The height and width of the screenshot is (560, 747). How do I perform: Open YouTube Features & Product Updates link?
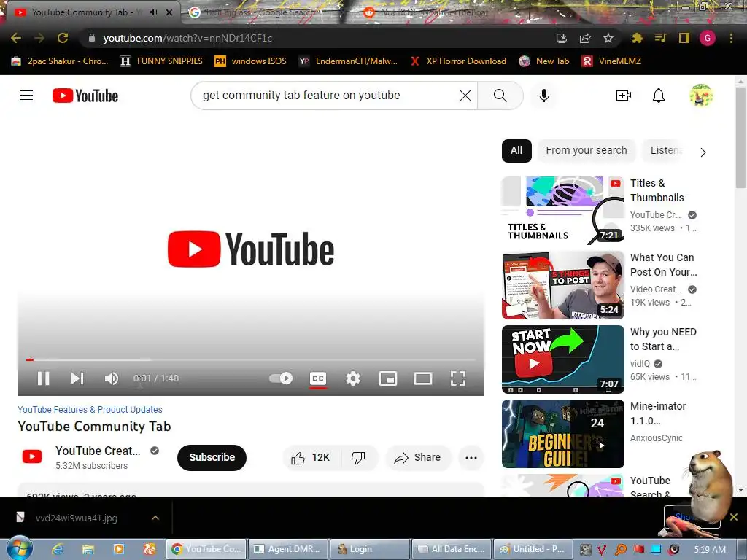90,410
